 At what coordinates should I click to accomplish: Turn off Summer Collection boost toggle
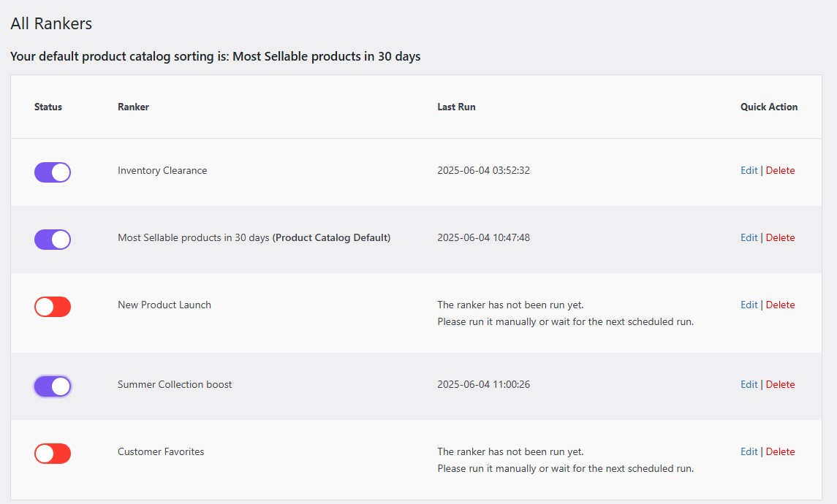coord(53,386)
